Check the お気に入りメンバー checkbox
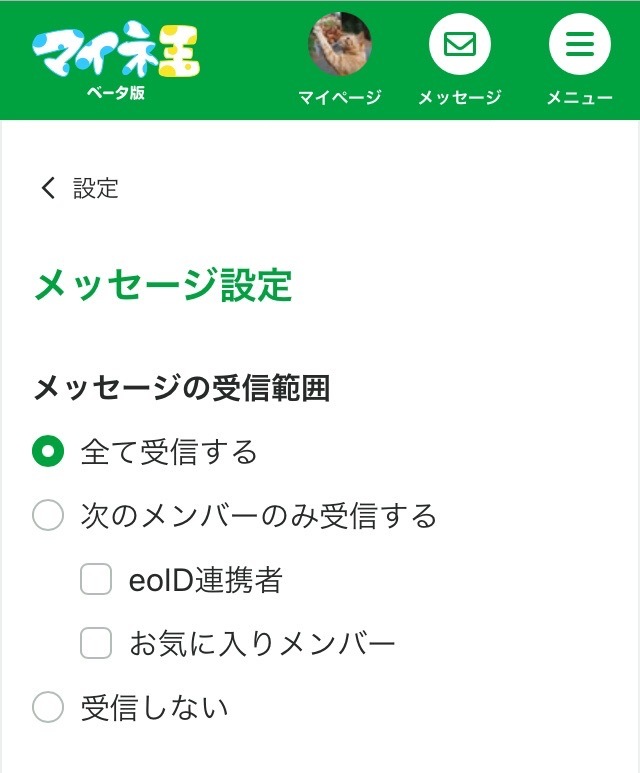This screenshot has width=640, height=773. (96, 643)
